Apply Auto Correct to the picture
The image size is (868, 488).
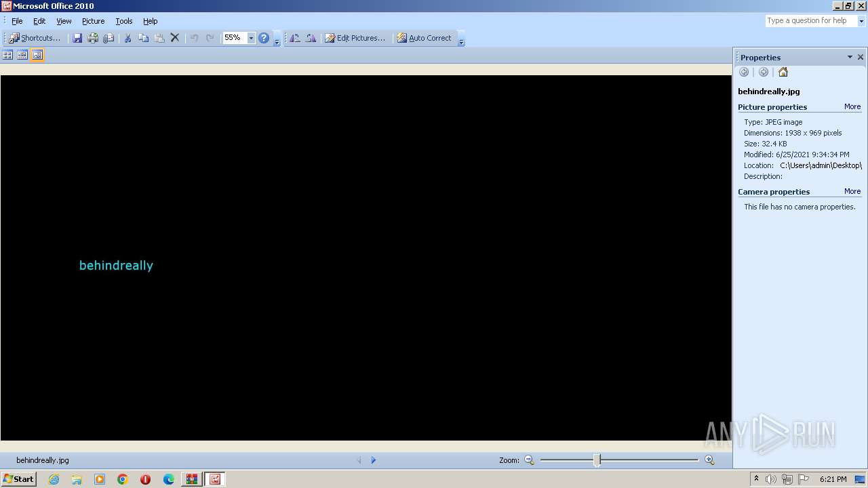425,38
